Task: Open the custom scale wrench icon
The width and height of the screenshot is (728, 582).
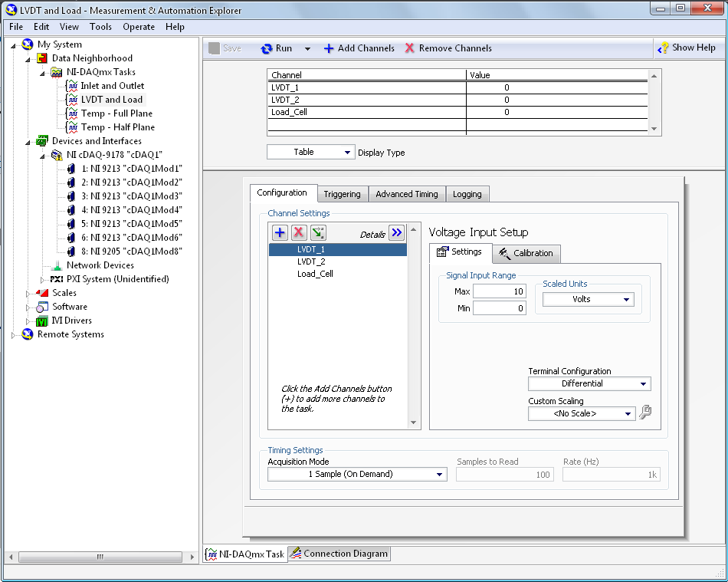Action: [645, 413]
